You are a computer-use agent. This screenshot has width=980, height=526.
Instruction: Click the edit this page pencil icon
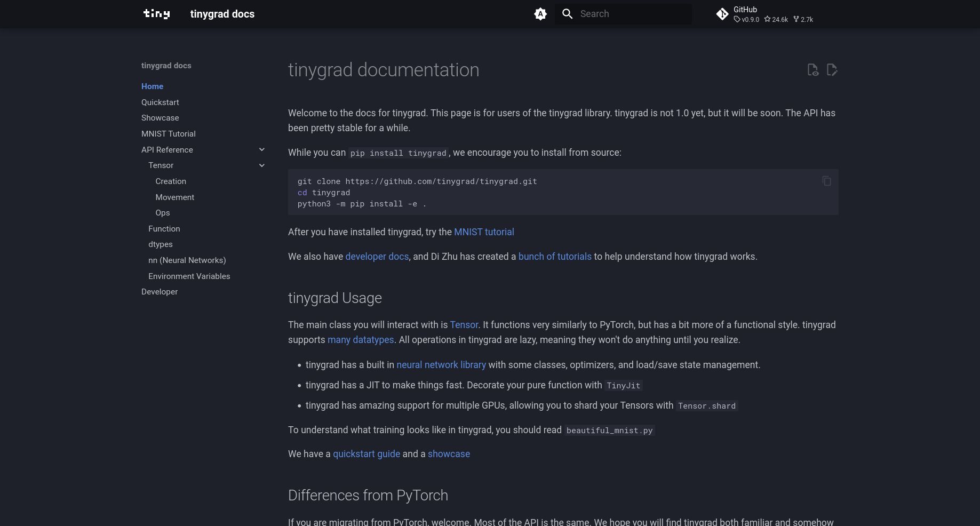point(832,70)
